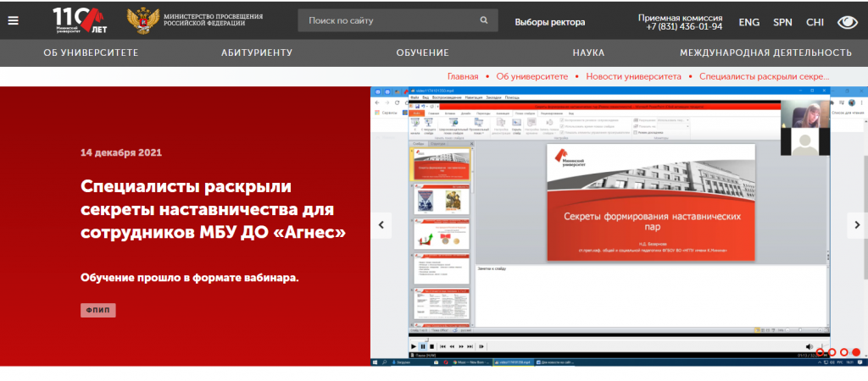Open the hamburger site menu

(x=13, y=20)
